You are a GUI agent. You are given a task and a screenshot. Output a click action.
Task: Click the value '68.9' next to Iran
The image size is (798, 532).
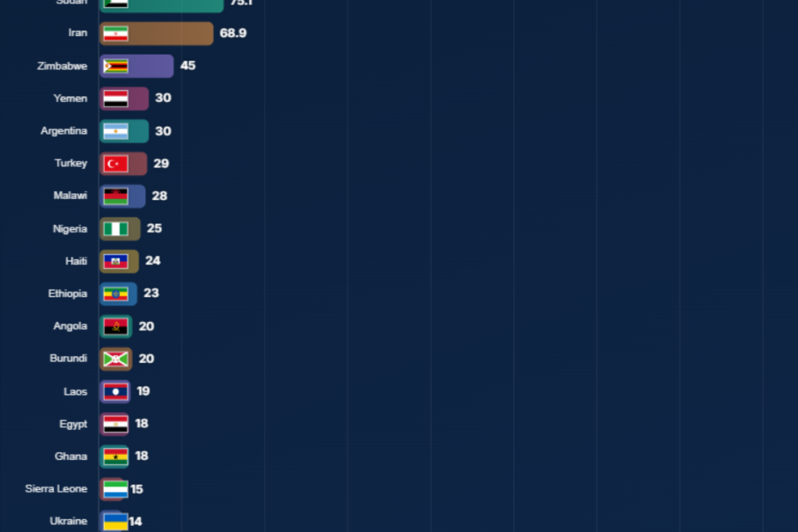(x=233, y=33)
